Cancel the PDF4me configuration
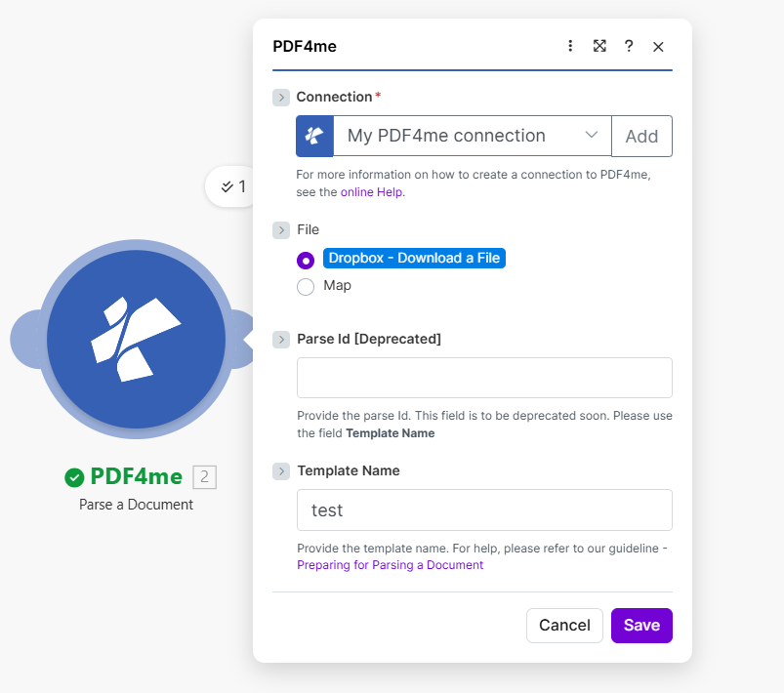 coord(564,626)
